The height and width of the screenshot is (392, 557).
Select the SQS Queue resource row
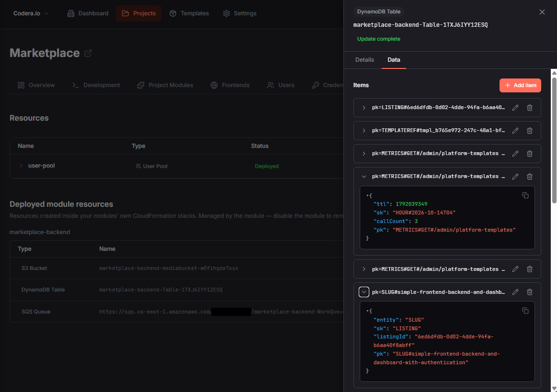[177, 312]
